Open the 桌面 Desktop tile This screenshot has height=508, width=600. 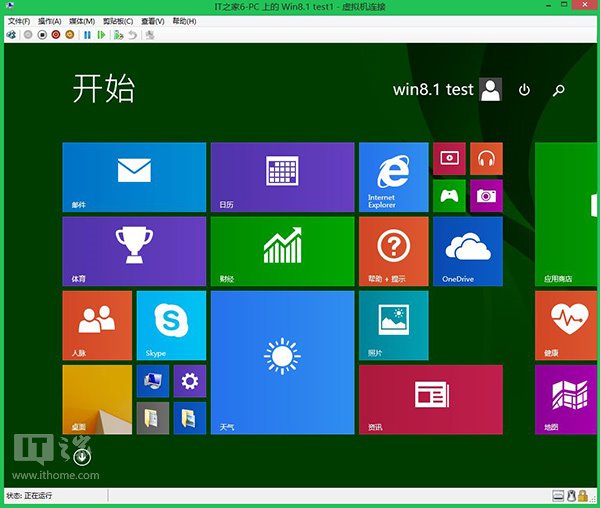[x=97, y=400]
